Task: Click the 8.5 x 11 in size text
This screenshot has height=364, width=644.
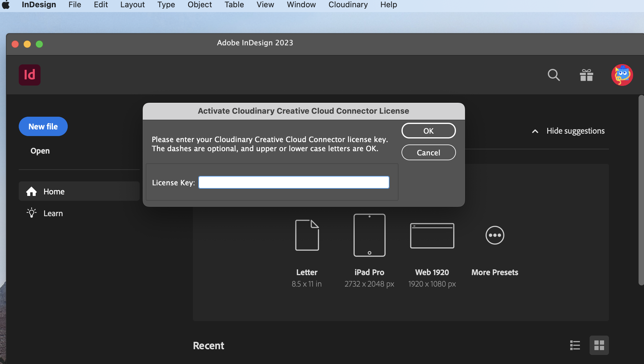Action: (307, 284)
